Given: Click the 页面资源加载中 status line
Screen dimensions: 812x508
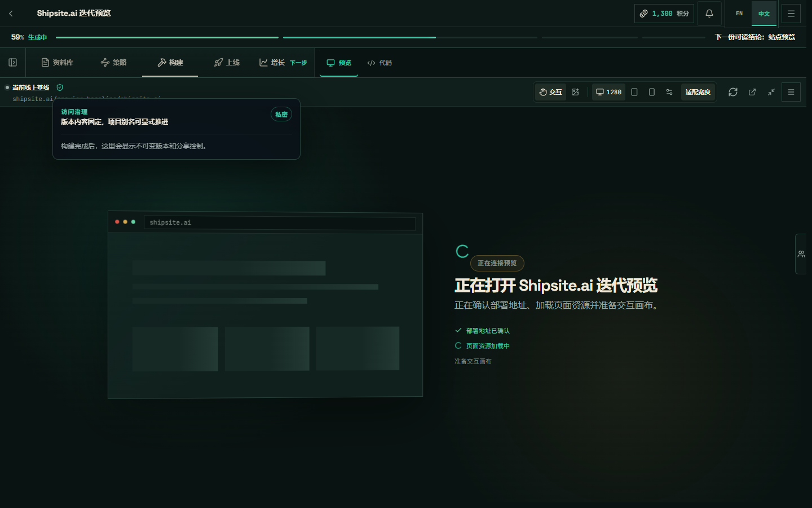Looking at the screenshot, I should click(x=482, y=346).
